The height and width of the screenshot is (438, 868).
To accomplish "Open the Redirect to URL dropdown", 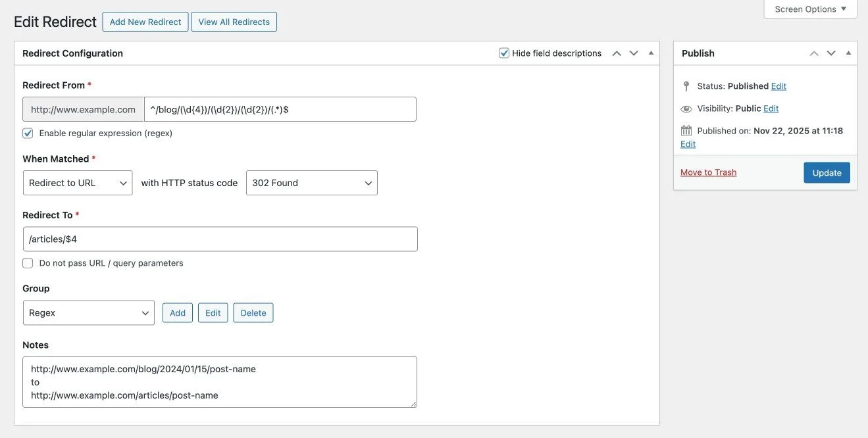I will (78, 183).
